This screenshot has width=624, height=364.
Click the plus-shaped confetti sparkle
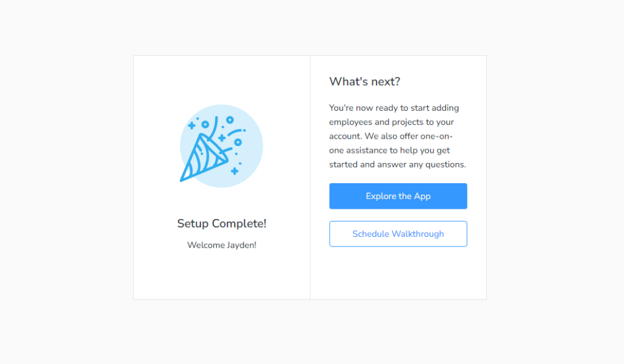coord(192,125)
